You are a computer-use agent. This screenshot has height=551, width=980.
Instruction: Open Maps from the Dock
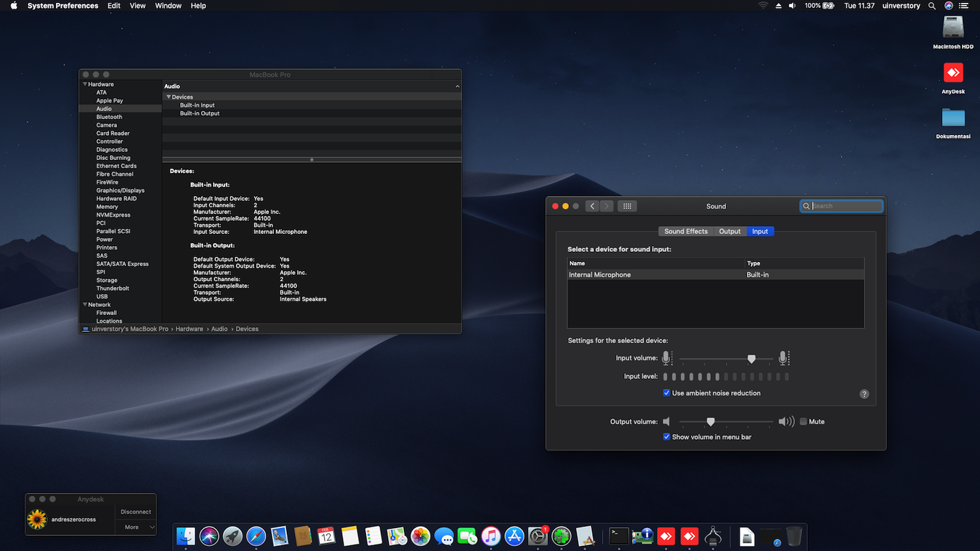[397, 535]
